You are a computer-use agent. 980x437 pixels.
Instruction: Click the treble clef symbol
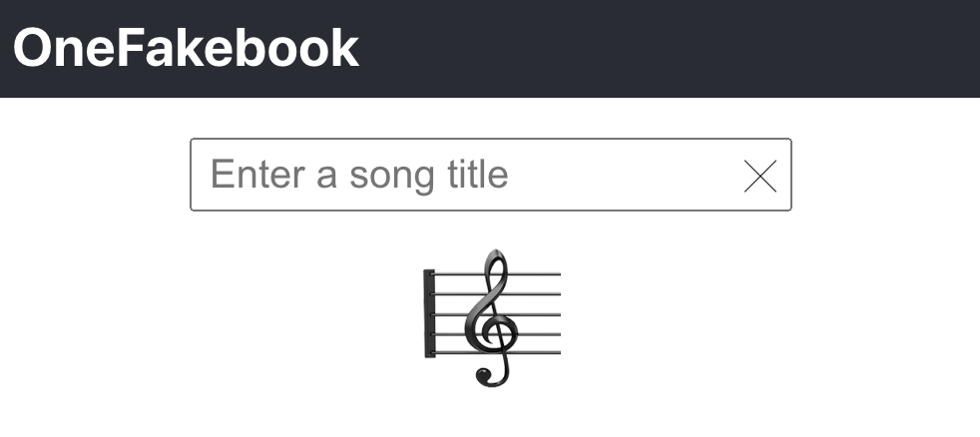[492, 317]
